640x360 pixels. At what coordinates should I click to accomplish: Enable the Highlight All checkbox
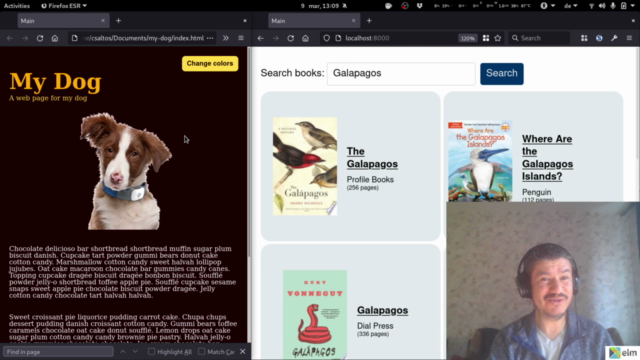(x=151, y=351)
